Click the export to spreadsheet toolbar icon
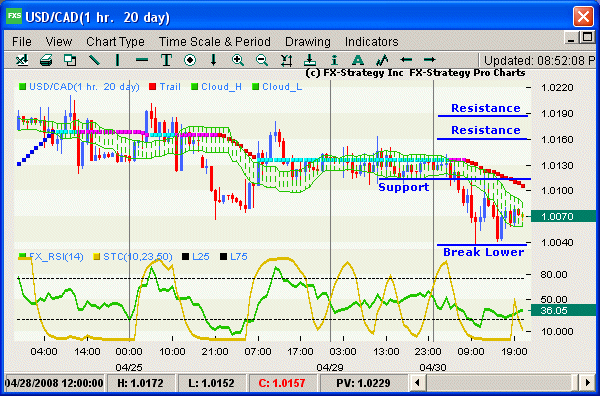 tap(22, 60)
